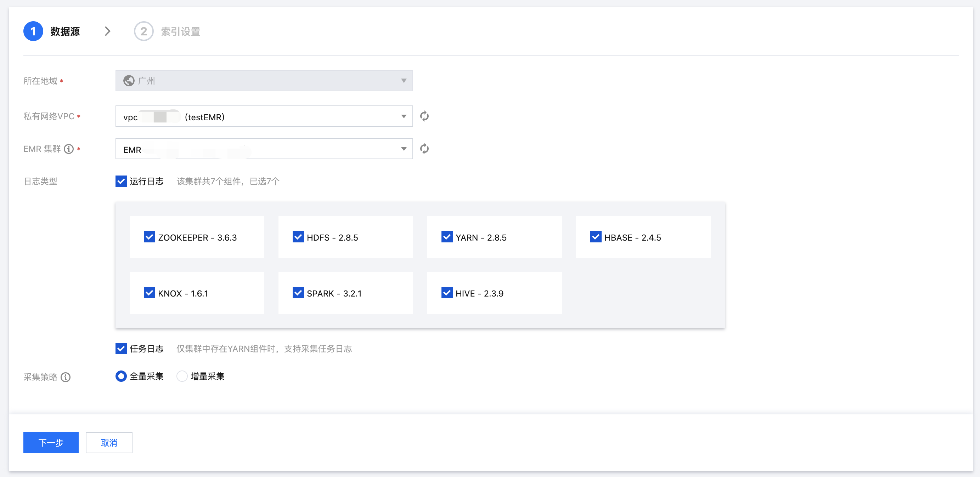Uncheck the 运行日志 checkbox
The height and width of the screenshot is (477, 980).
121,181
